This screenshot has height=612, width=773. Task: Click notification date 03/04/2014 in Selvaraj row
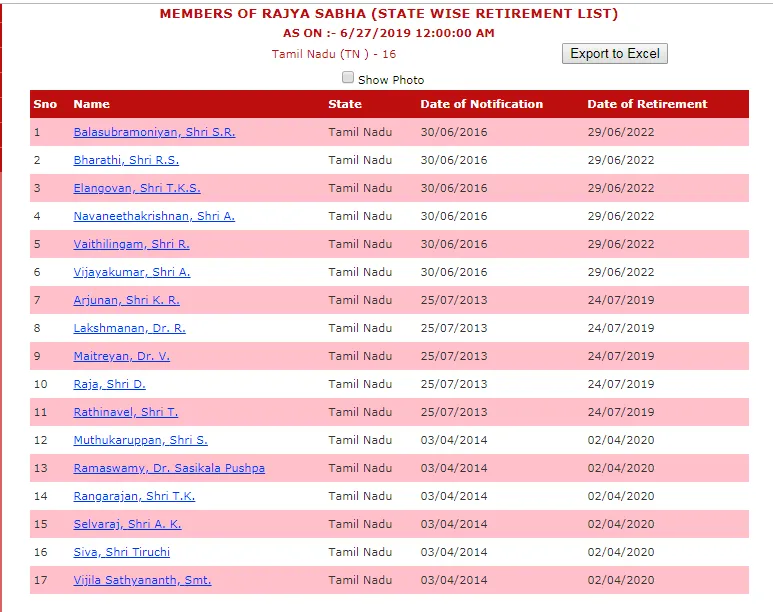pyautogui.click(x=454, y=524)
